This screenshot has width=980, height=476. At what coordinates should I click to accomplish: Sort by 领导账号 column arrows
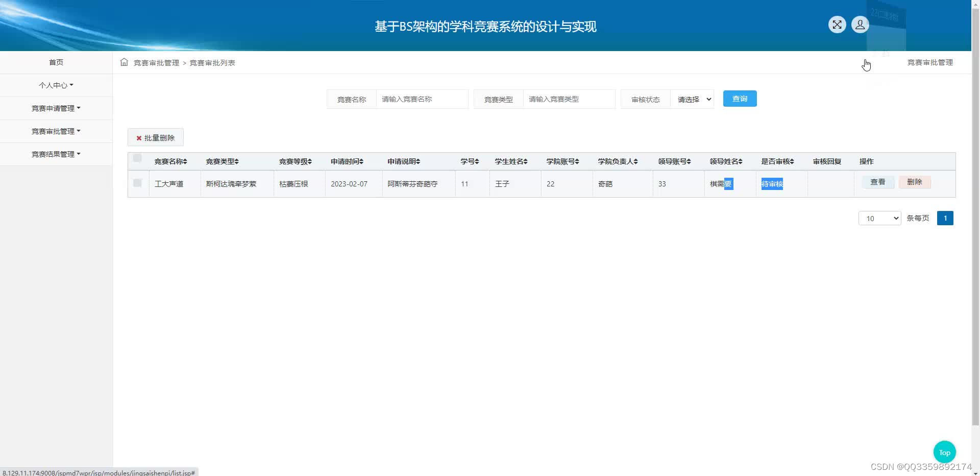pos(689,161)
